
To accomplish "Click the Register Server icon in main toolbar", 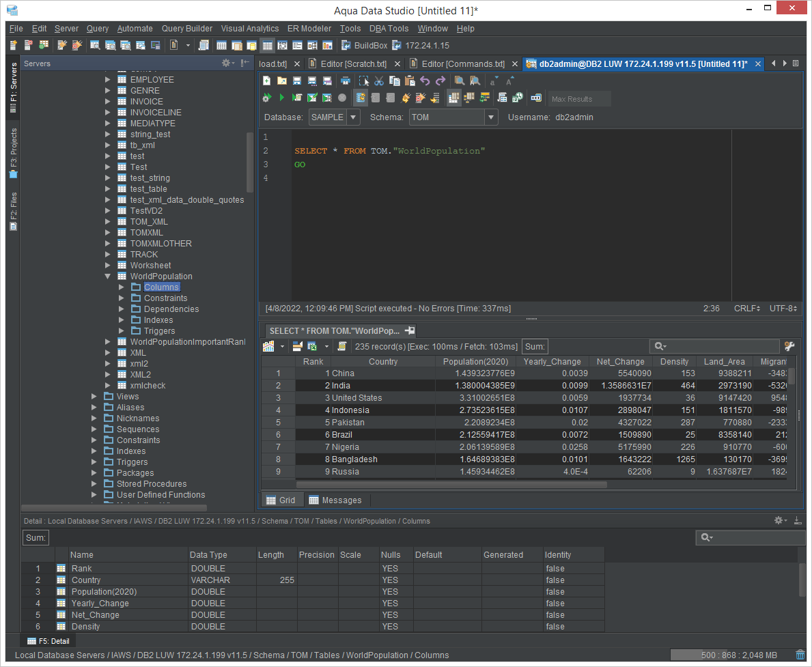I will pos(14,46).
